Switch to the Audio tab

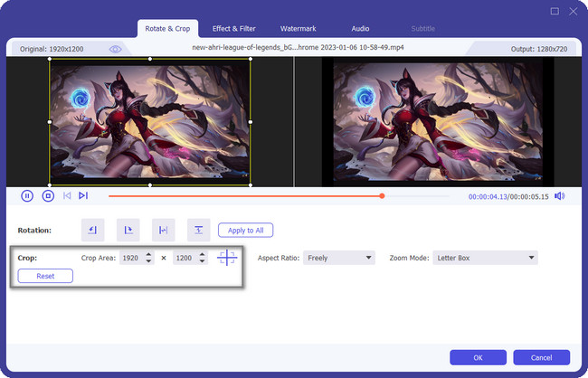click(360, 29)
